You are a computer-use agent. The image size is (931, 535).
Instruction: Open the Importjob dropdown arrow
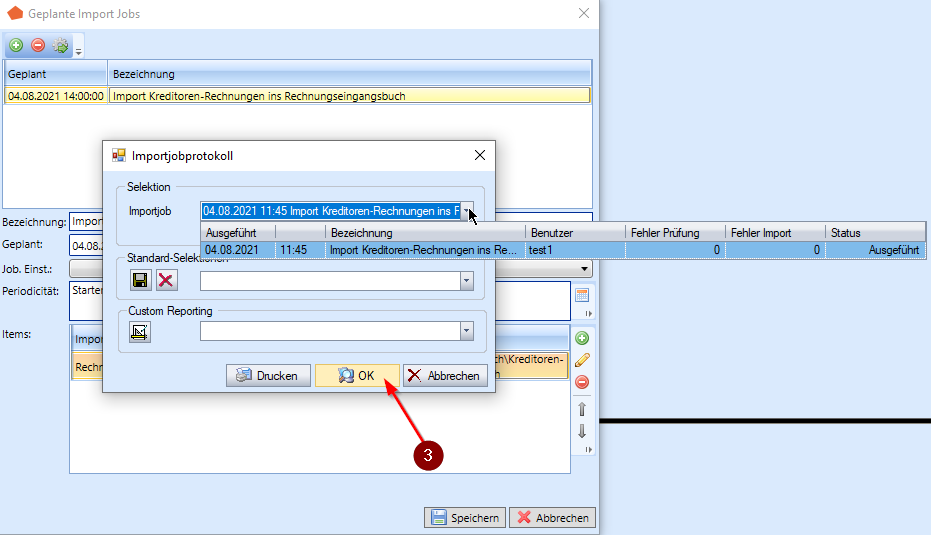tap(467, 211)
